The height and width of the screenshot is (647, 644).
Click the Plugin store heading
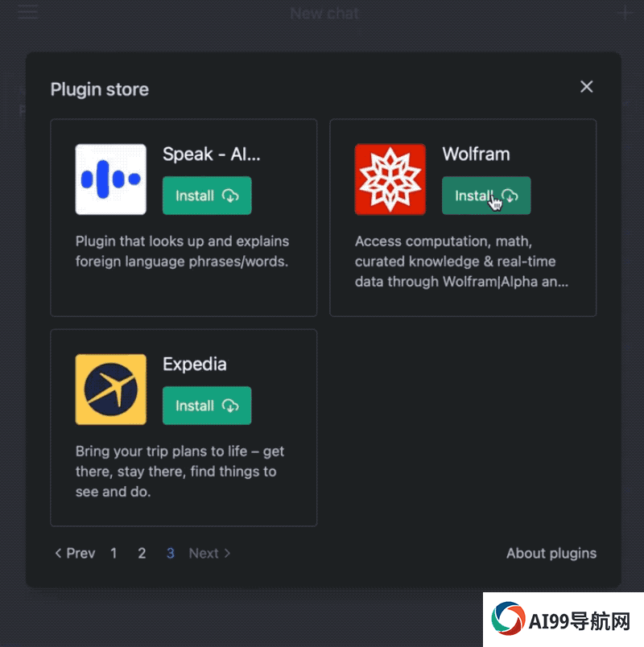tap(100, 89)
